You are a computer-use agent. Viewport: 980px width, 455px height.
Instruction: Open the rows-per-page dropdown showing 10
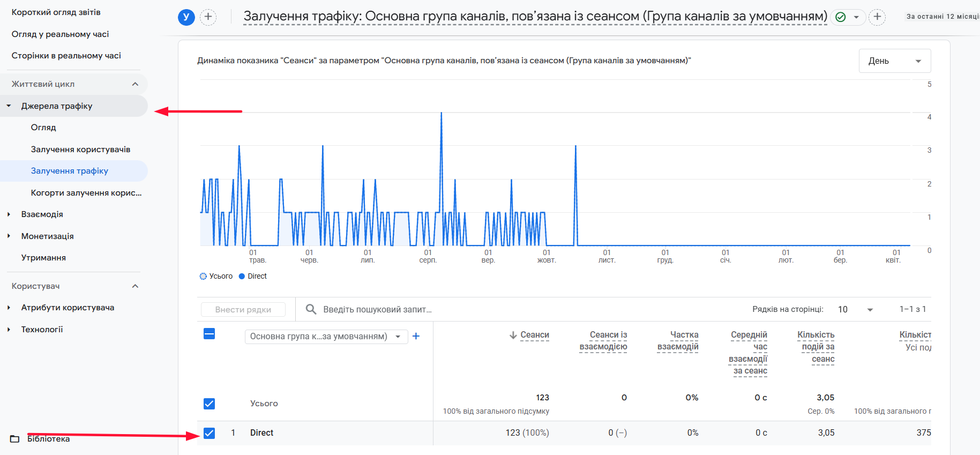pos(855,310)
